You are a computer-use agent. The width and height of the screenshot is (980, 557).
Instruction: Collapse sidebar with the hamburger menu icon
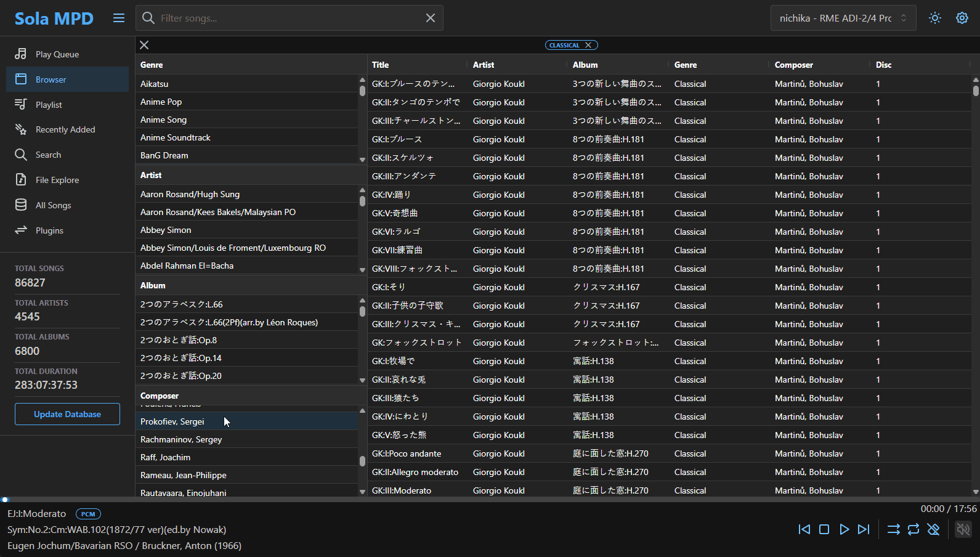pos(119,18)
